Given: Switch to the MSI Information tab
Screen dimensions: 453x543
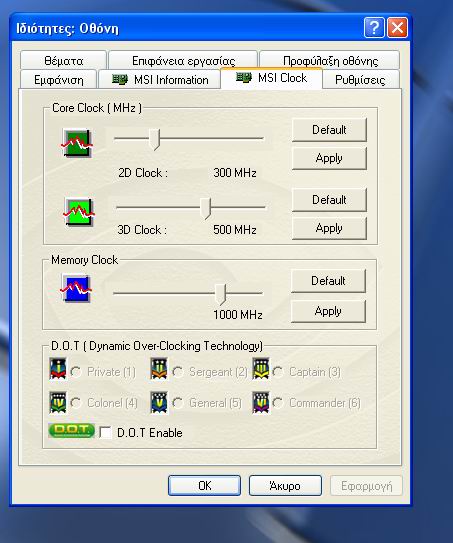Looking at the screenshot, I should tap(160, 80).
